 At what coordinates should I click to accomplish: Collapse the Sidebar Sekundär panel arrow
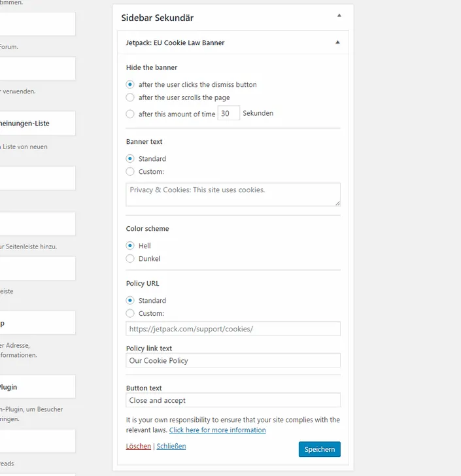click(x=339, y=16)
